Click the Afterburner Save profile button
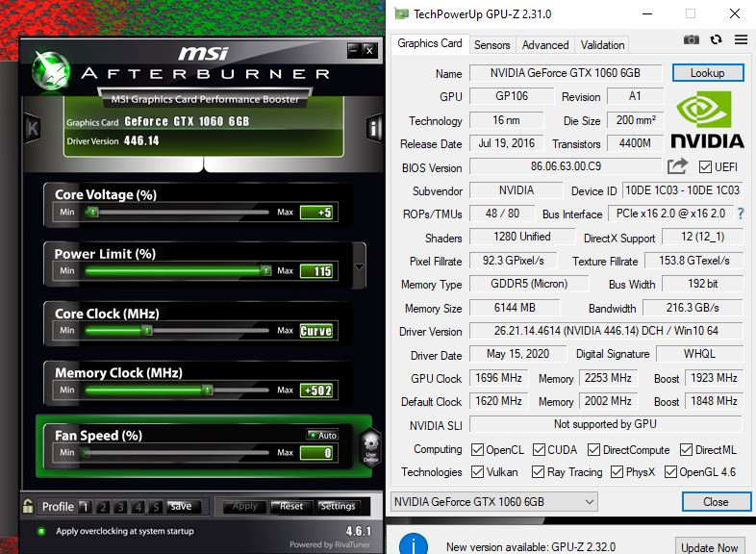This screenshot has width=756, height=554. point(181,506)
